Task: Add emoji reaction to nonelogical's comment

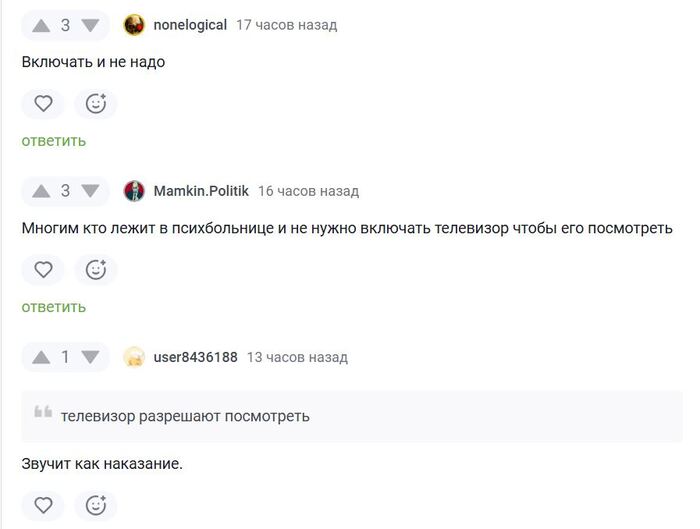Action: 96,103
